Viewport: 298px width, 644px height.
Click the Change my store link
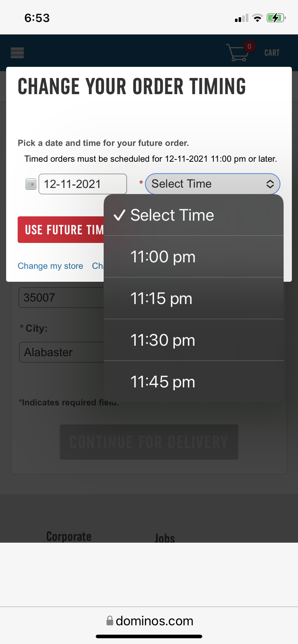coord(50,266)
